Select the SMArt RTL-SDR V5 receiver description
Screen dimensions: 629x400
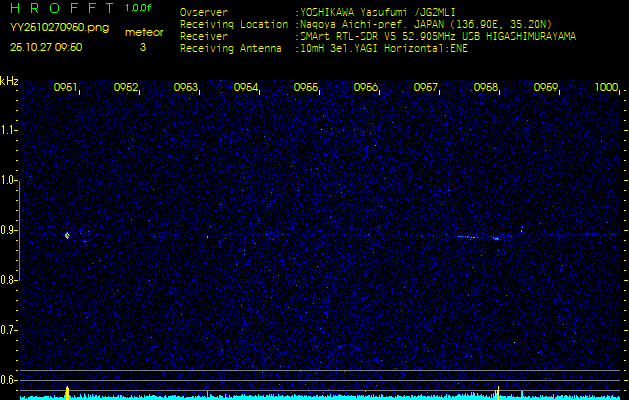pos(438,37)
